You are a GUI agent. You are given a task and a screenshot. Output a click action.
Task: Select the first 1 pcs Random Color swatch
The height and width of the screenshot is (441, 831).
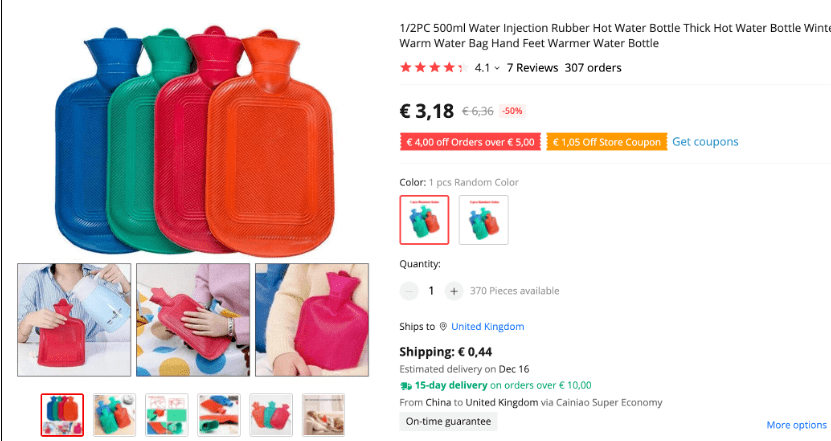[x=425, y=220]
